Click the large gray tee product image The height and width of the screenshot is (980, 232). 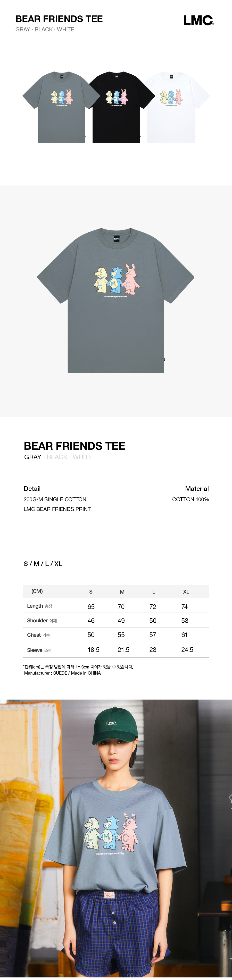[116, 300]
